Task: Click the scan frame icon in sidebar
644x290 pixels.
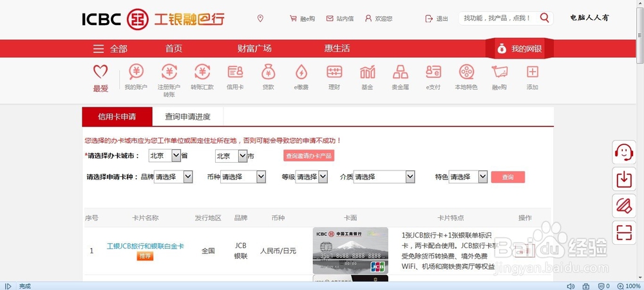Action: [624, 233]
